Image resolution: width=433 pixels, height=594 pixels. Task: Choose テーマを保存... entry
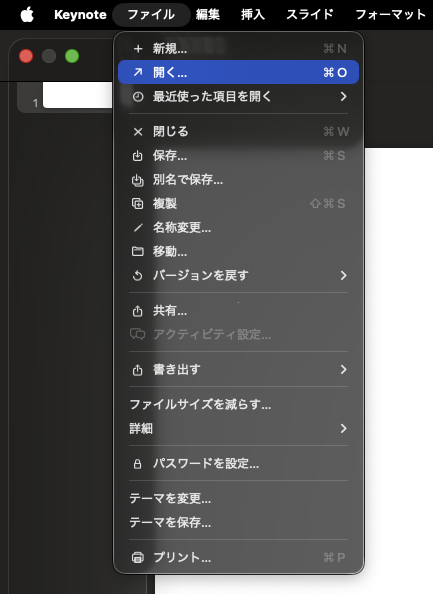[x=238, y=522]
